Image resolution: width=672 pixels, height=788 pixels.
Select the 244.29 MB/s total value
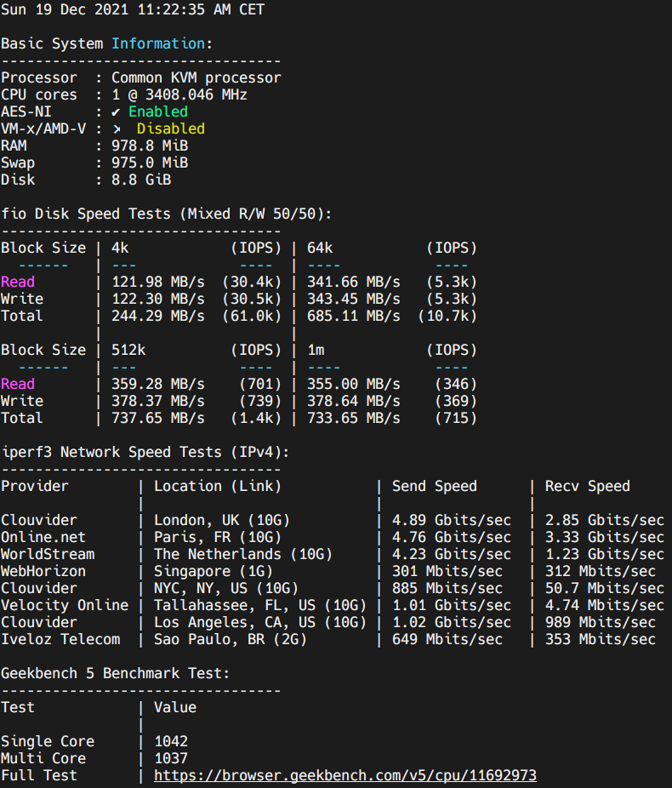pyautogui.click(x=157, y=316)
